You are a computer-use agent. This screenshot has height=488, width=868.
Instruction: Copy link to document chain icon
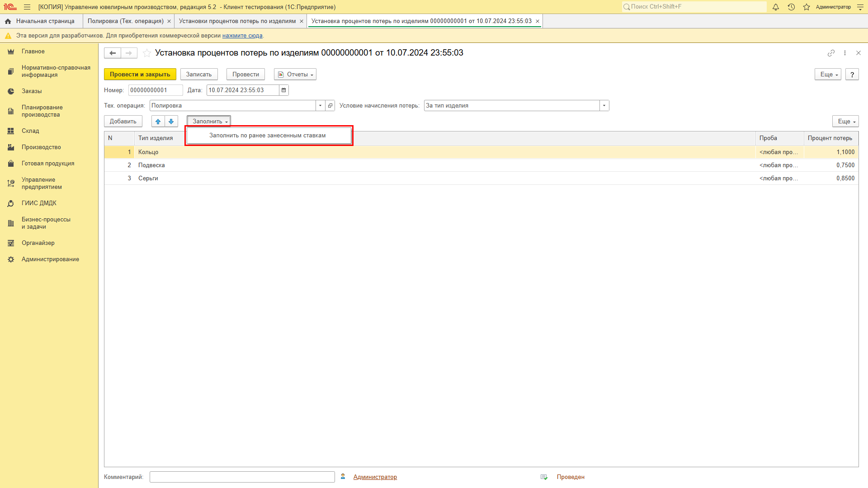tap(831, 53)
